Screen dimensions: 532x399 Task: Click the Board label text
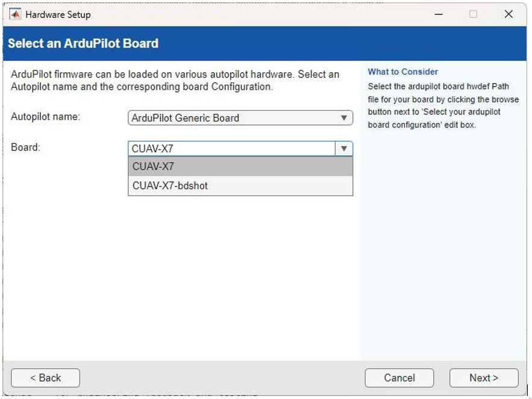click(x=25, y=147)
